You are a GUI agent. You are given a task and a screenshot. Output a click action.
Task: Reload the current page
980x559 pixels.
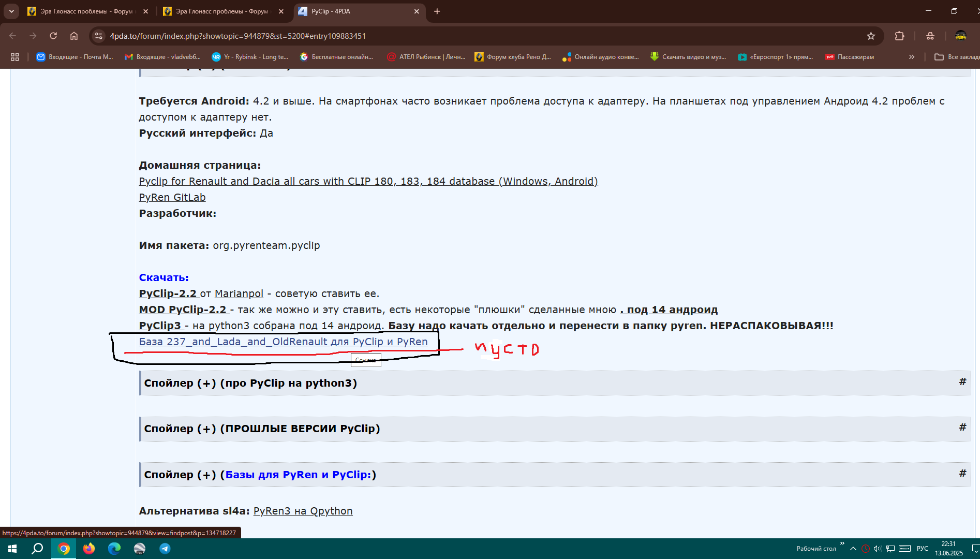pos(53,36)
